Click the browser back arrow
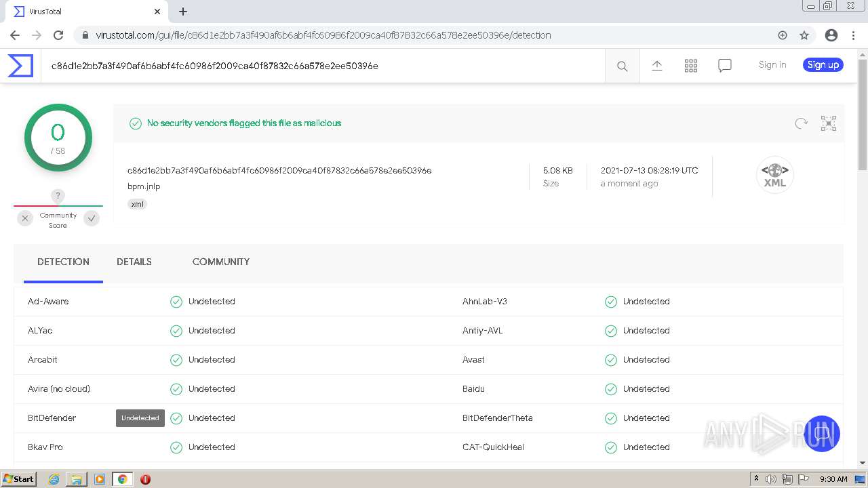868x488 pixels. coord(15,35)
